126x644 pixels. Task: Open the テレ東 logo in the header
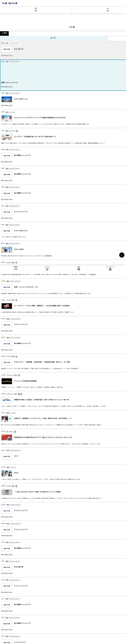pos(4,3)
